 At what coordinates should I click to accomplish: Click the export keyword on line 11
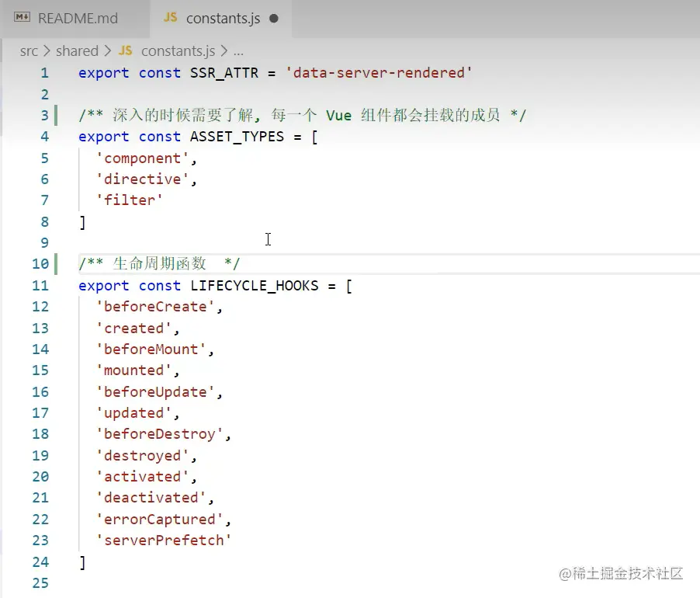tap(103, 285)
